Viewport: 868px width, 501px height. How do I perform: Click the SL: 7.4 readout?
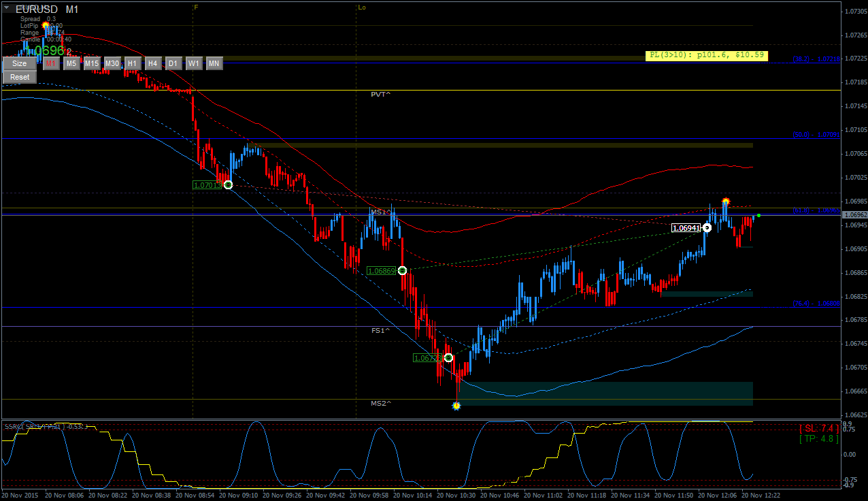click(x=819, y=428)
